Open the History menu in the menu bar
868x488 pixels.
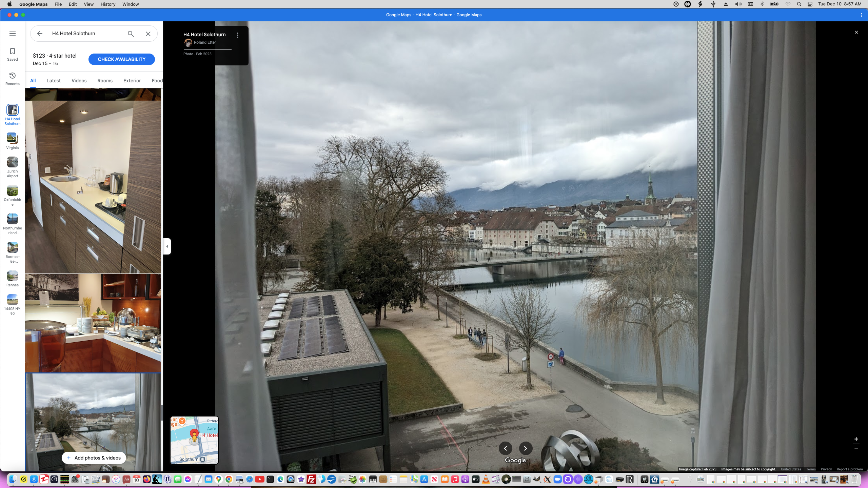pos(108,4)
